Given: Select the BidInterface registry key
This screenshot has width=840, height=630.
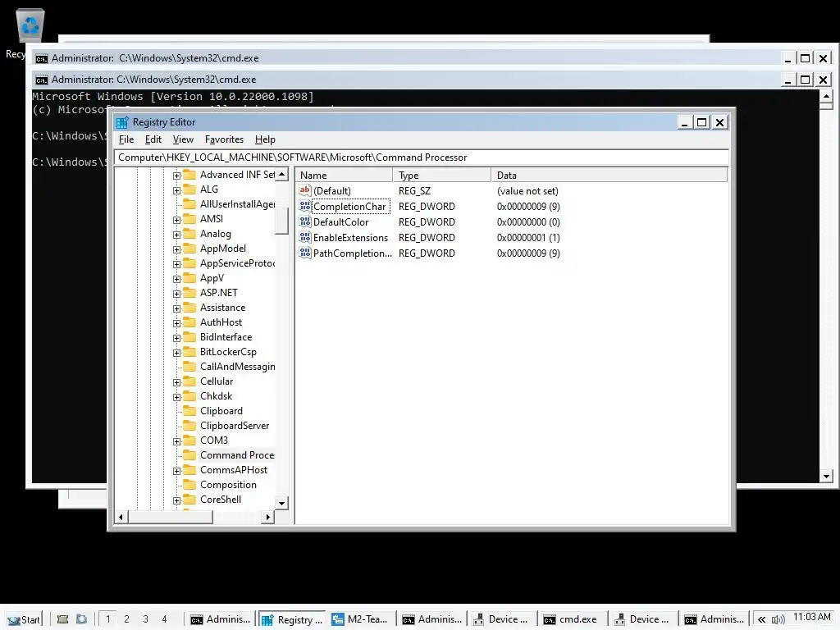Looking at the screenshot, I should [x=226, y=337].
